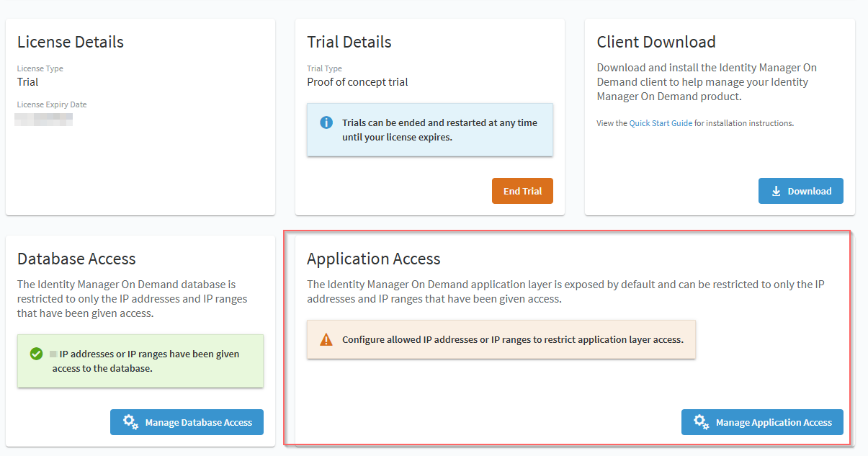Click the Proof of concept trial text

click(357, 82)
